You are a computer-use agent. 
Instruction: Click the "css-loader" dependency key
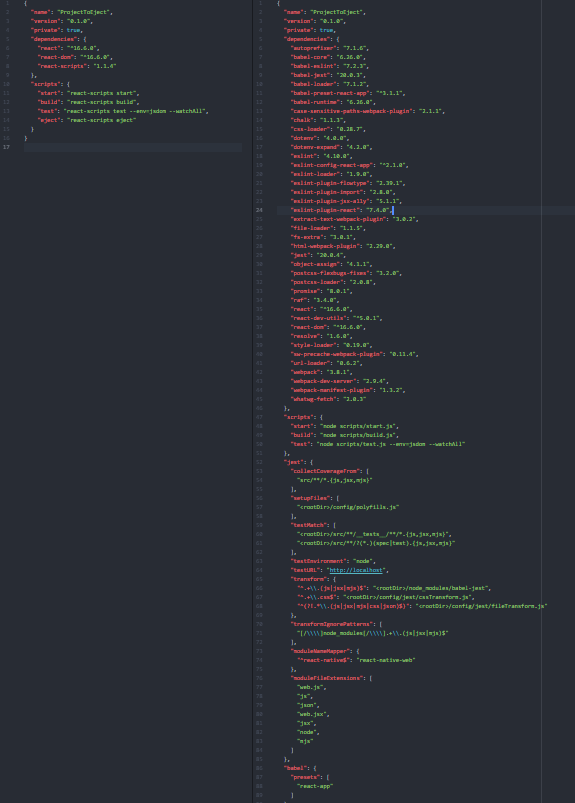point(309,129)
